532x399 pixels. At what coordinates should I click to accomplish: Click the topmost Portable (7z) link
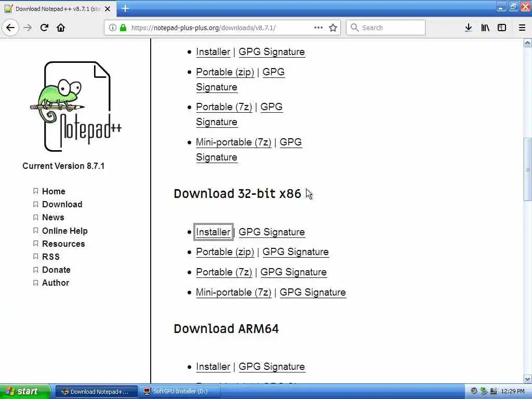coord(224,107)
